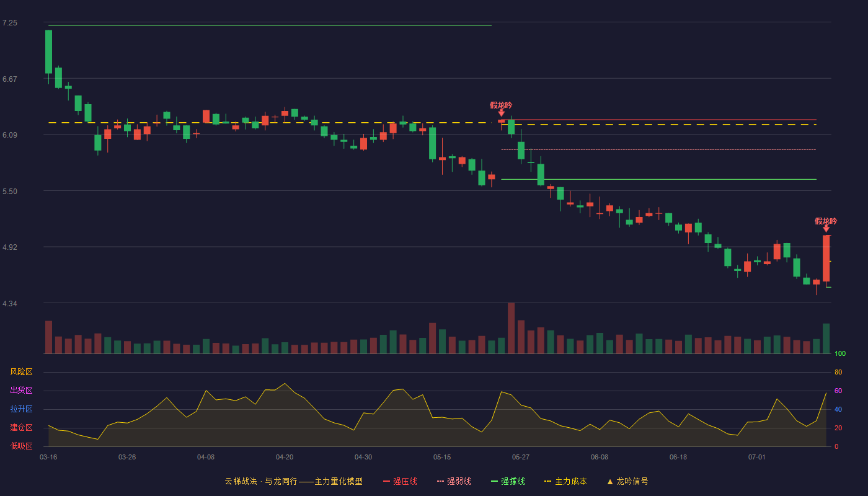Viewport: 868px width, 496px height.
Task: Click the 云梯战法 主力量化模型 legend title
Action: coord(294,481)
